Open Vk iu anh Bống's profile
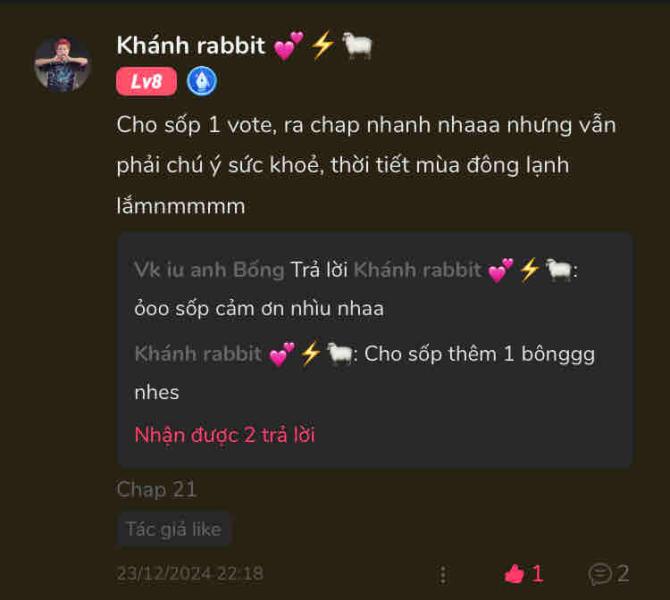Image resolution: width=670 pixels, height=600 pixels. (209, 270)
